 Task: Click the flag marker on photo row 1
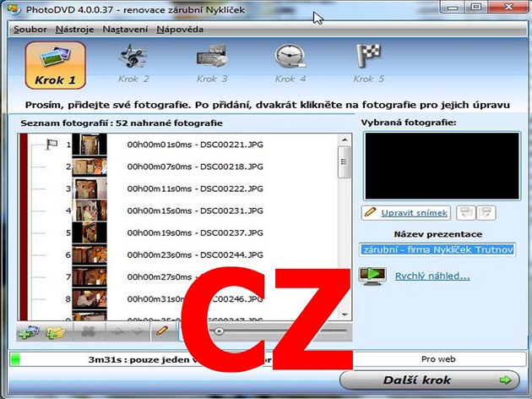pos(52,145)
